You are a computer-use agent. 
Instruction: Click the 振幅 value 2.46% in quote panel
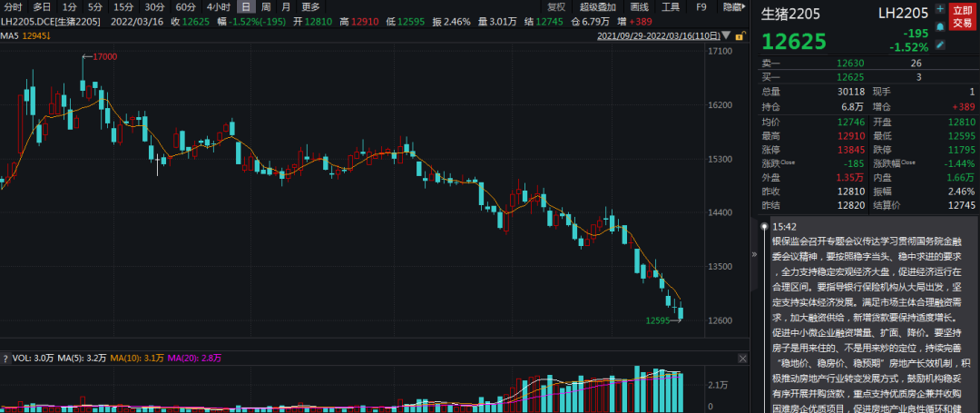point(962,193)
